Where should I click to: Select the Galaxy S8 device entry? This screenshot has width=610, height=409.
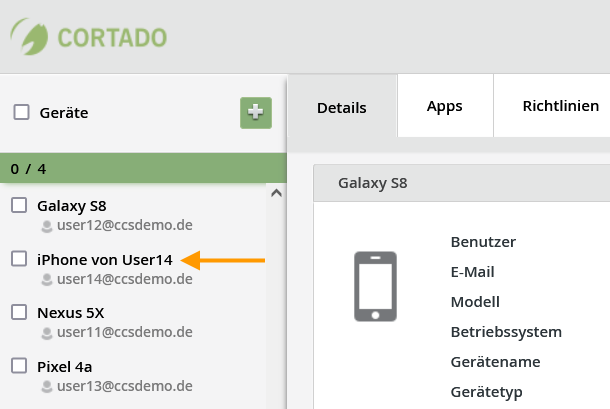click(72, 206)
